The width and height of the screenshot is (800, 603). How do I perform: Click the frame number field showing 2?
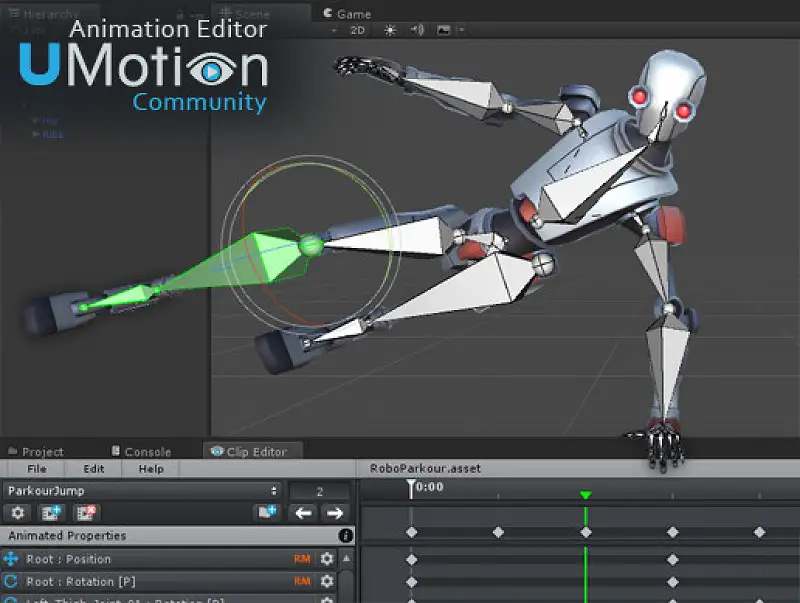click(319, 491)
